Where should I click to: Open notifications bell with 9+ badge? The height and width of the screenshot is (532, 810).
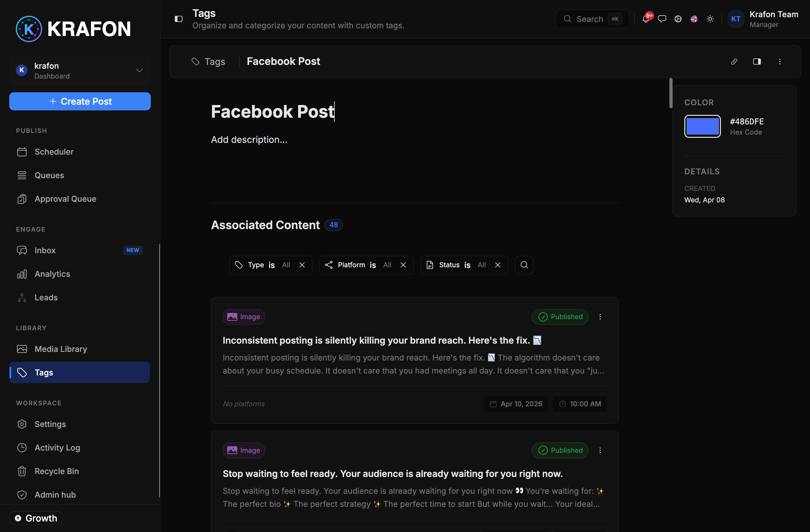click(646, 19)
